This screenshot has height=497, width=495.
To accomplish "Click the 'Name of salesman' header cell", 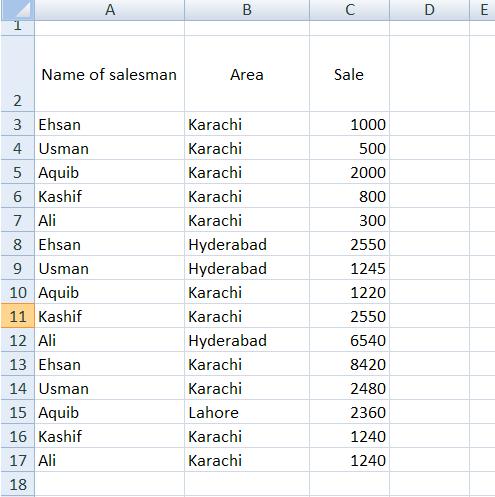I will 110,74.
